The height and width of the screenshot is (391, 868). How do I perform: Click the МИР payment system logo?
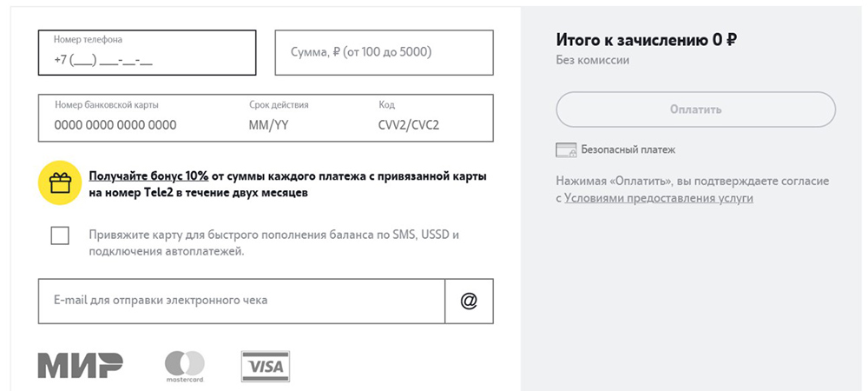pyautogui.click(x=80, y=366)
